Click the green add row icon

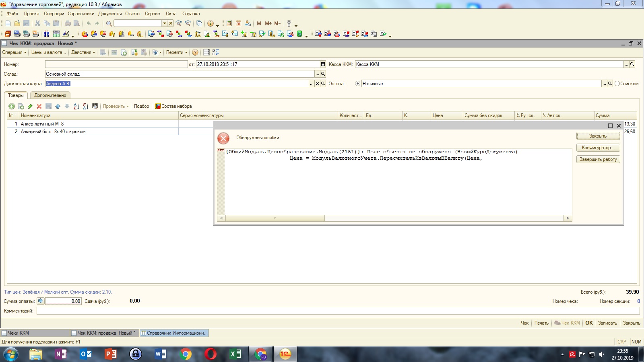(12, 106)
